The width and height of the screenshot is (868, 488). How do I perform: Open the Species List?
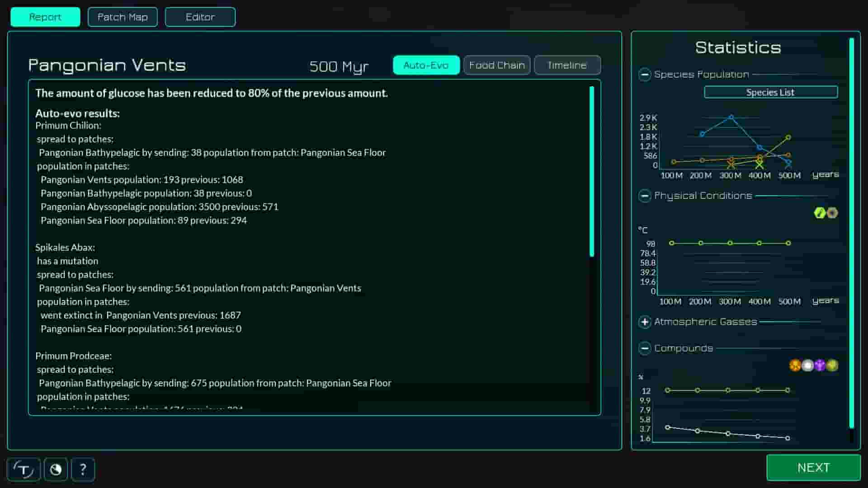pos(770,92)
